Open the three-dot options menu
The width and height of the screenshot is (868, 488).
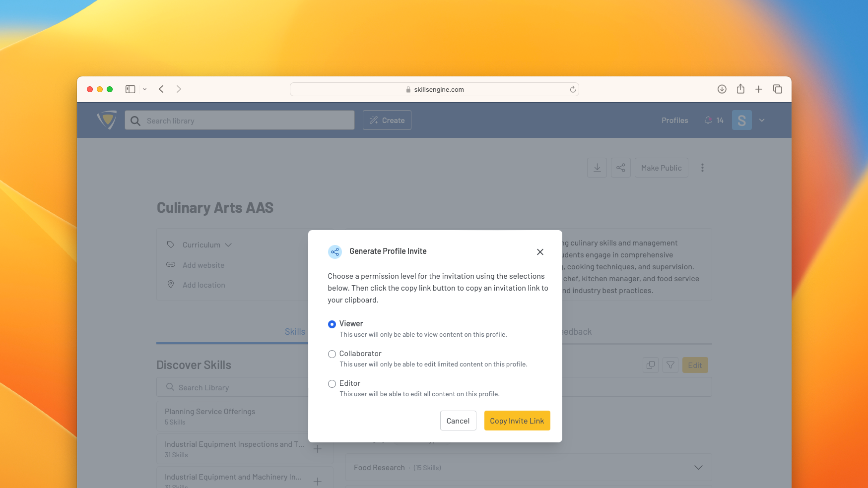702,168
